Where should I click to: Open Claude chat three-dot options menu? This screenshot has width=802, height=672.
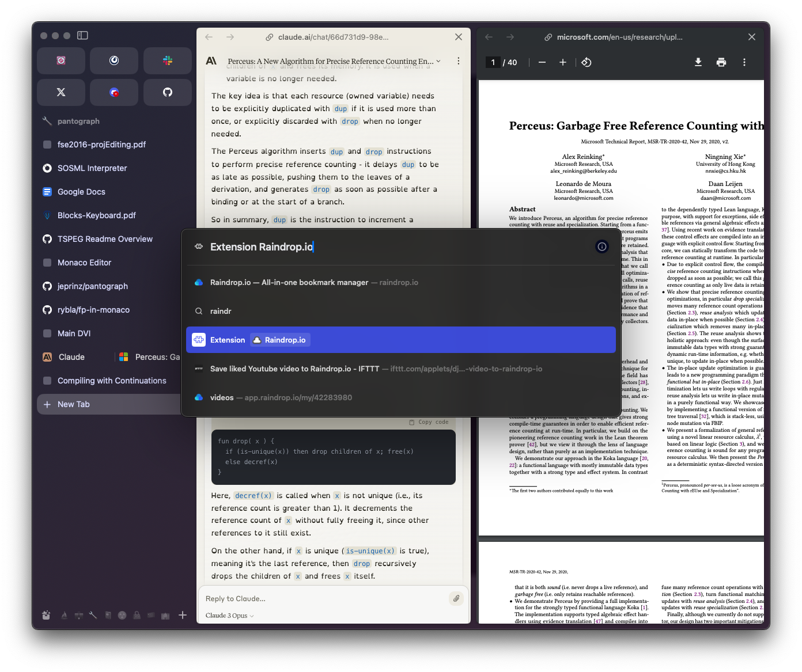[459, 61]
